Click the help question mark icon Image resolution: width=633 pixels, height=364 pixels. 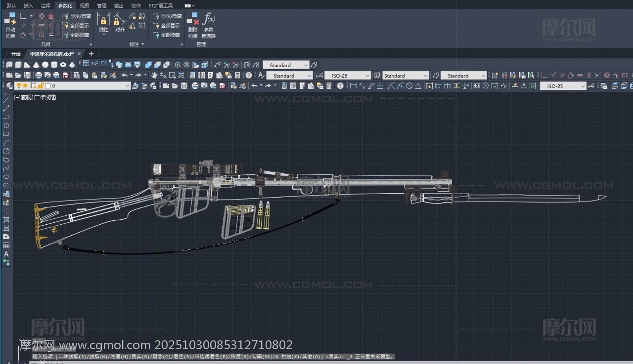click(249, 76)
